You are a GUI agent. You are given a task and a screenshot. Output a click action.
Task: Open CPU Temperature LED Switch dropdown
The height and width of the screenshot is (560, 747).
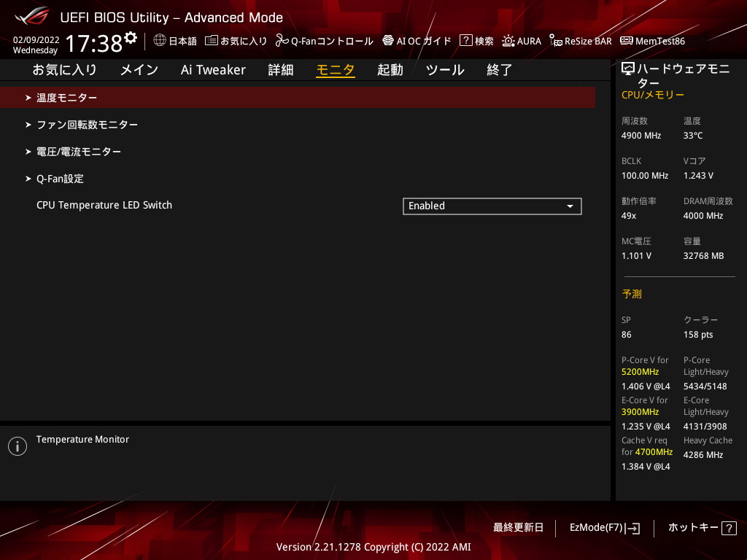click(x=492, y=206)
